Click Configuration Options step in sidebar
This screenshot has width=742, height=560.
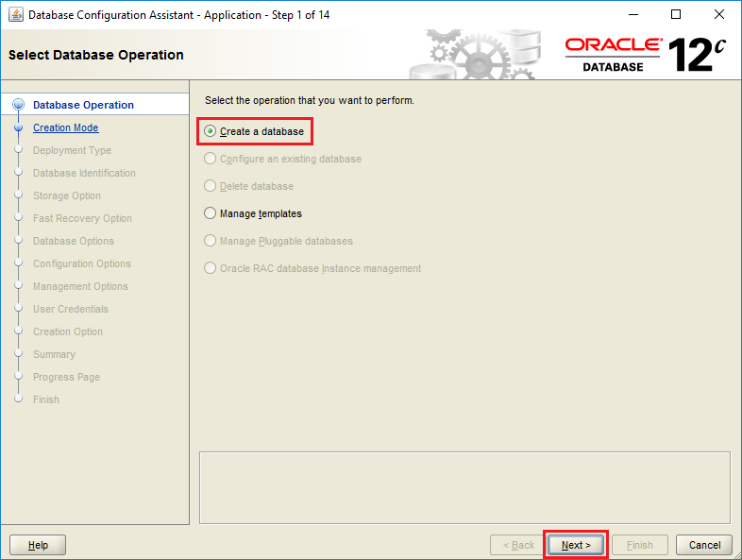click(82, 263)
